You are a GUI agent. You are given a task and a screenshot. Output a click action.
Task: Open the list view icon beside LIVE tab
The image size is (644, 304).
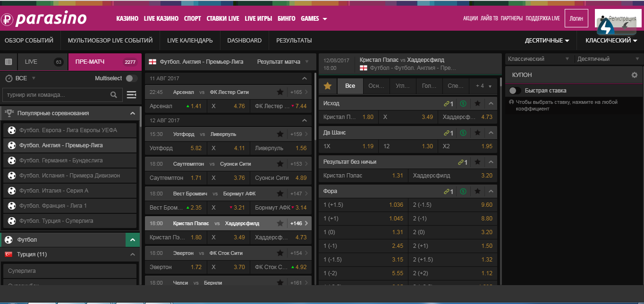[x=8, y=62]
